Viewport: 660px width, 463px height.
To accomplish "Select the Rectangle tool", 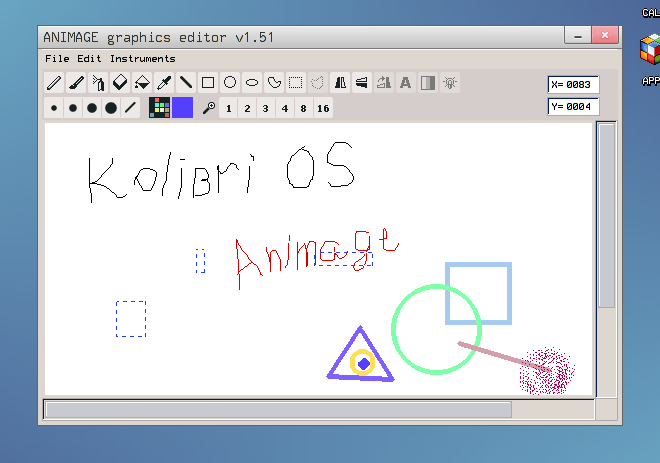I will [x=208, y=82].
